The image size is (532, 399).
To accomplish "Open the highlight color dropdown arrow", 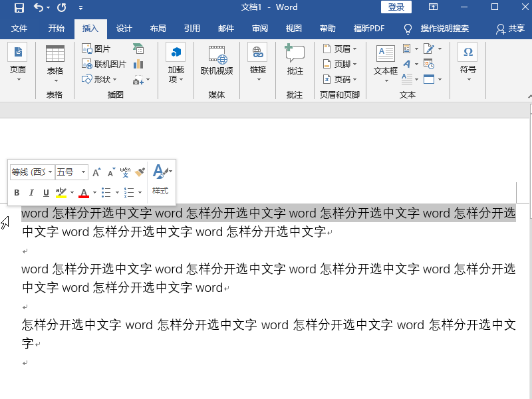I will 72,193.
